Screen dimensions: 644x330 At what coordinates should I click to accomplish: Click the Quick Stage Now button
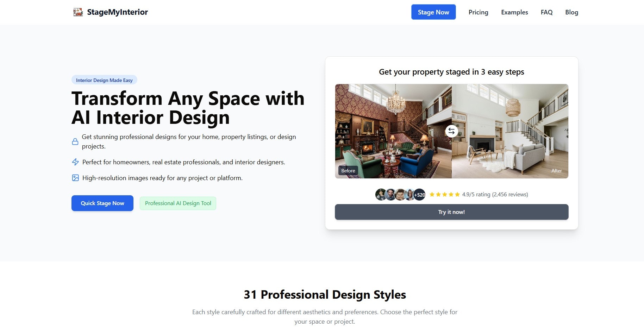(x=102, y=203)
